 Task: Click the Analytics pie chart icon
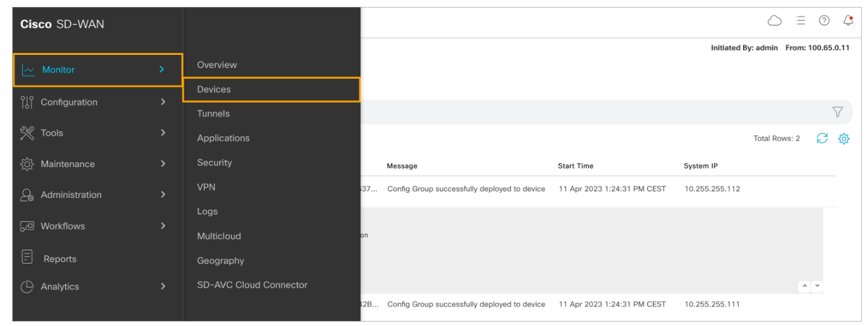tap(27, 287)
